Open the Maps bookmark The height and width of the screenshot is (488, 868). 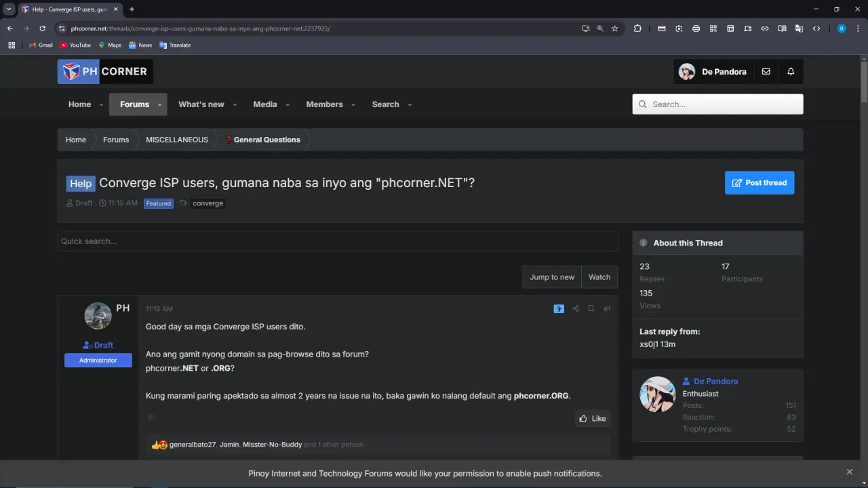pos(110,45)
